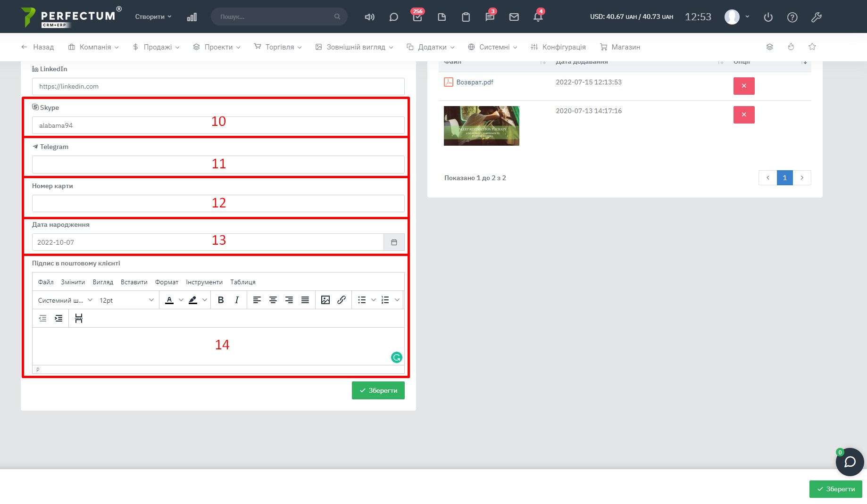This screenshot has width=867, height=504.
Task: Expand the system font family dropdown
Action: click(65, 300)
